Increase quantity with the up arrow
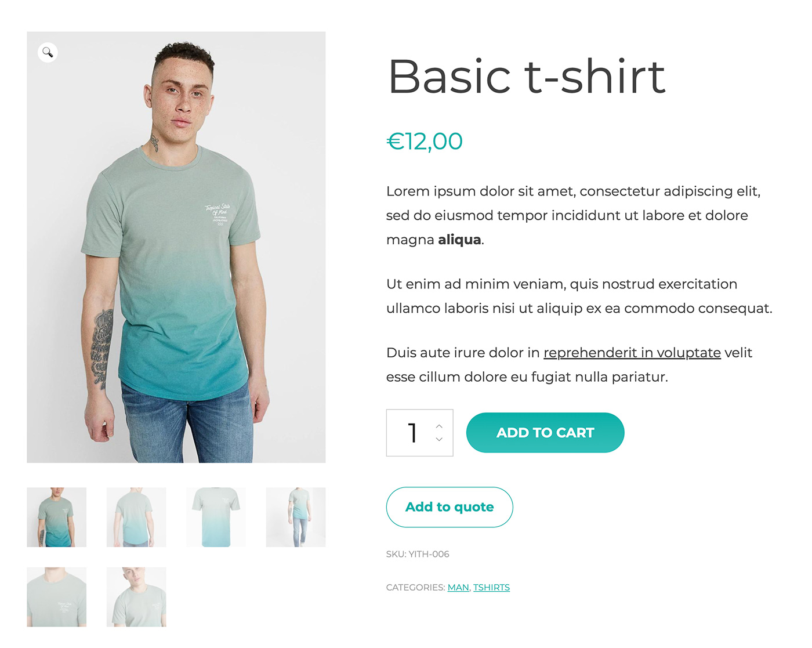 coord(439,426)
